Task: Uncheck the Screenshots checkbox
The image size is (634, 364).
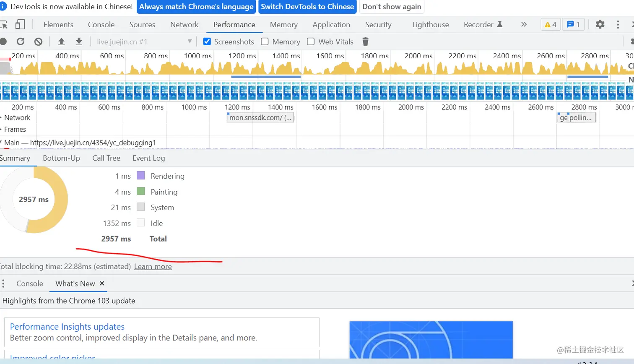Action: click(207, 42)
